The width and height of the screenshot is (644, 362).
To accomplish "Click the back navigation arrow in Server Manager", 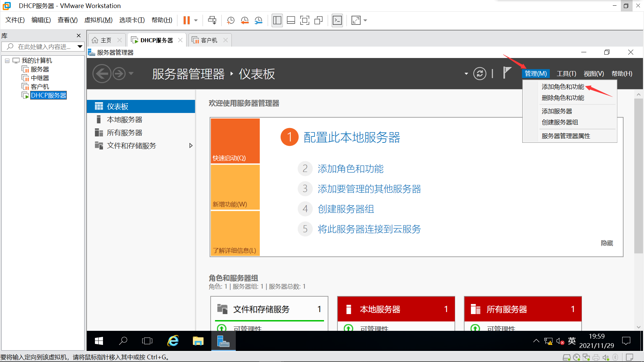I will click(x=102, y=74).
